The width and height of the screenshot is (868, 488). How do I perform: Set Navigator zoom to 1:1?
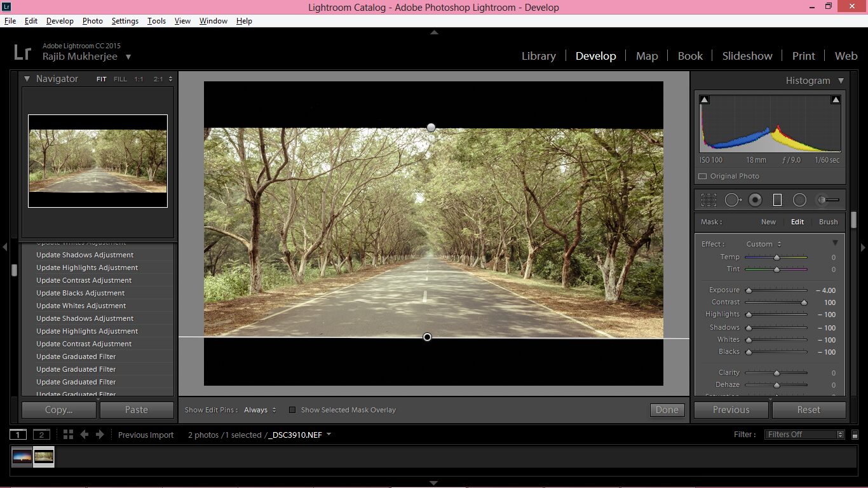[139, 79]
